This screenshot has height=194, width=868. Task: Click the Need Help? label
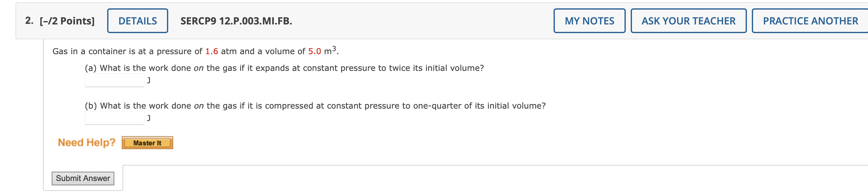pyautogui.click(x=86, y=142)
